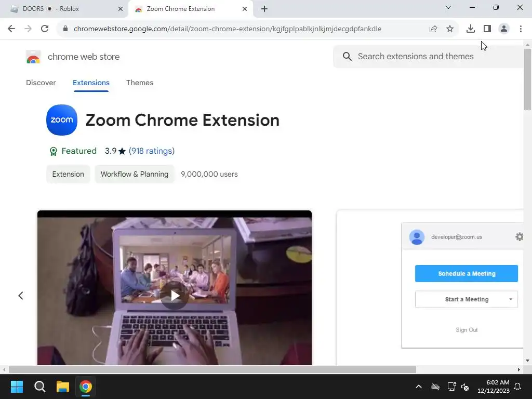Open the Discover section

[x=41, y=83]
